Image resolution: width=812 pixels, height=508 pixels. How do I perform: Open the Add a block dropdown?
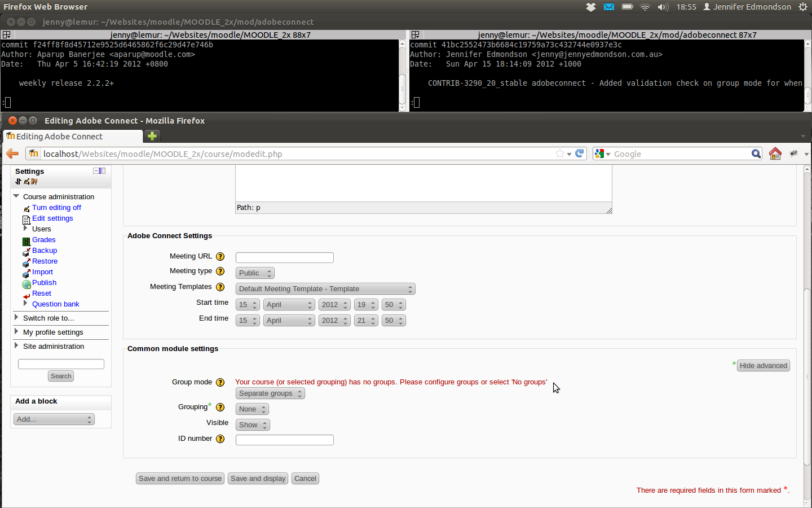click(x=54, y=419)
